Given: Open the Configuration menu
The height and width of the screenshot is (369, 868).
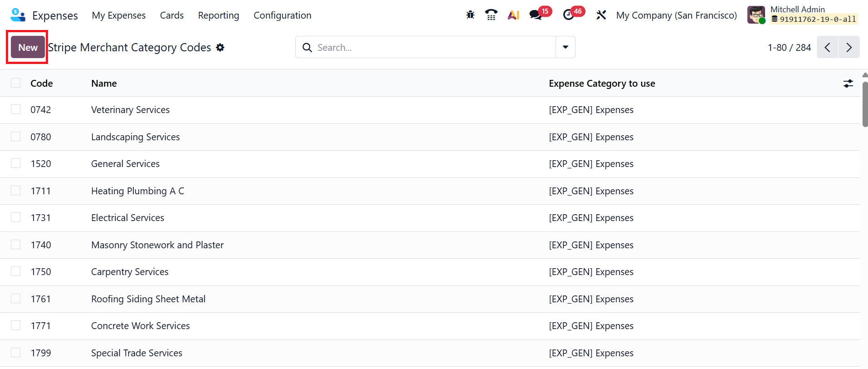Looking at the screenshot, I should (282, 15).
